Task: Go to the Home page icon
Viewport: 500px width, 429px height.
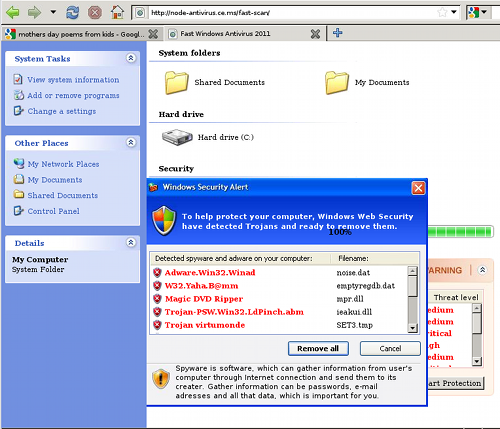Action: [x=117, y=12]
